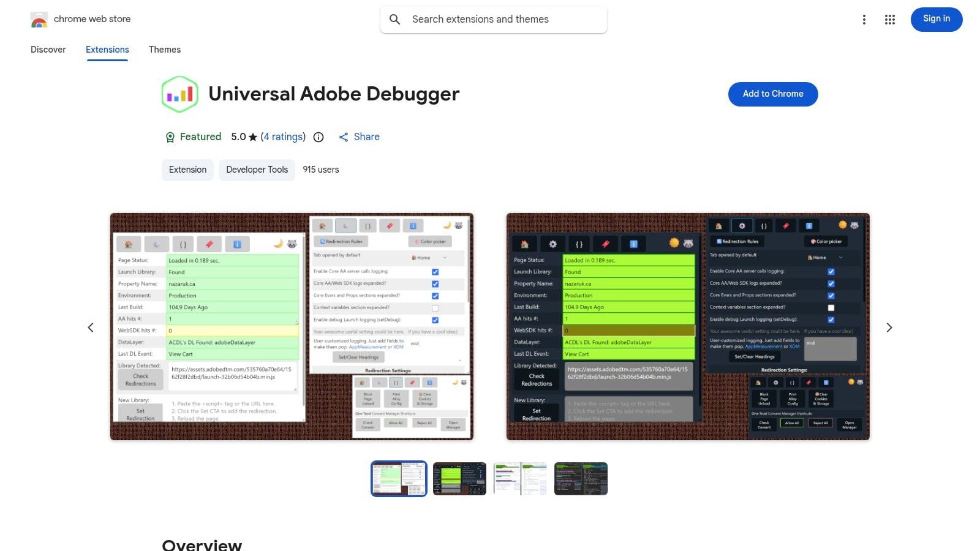Viewport: 980px width, 551px height.
Task: Click the "915 users" text
Action: (x=321, y=170)
